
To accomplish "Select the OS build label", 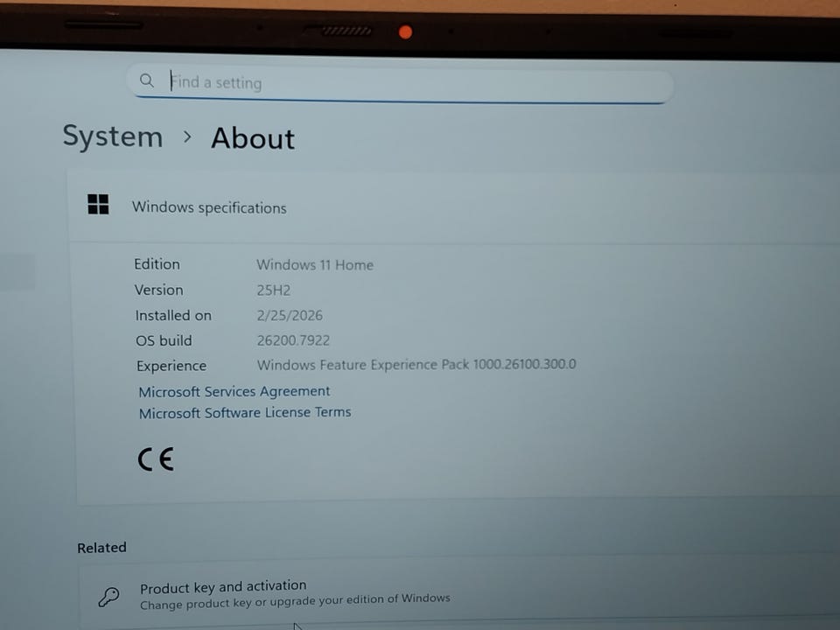I will [164, 340].
